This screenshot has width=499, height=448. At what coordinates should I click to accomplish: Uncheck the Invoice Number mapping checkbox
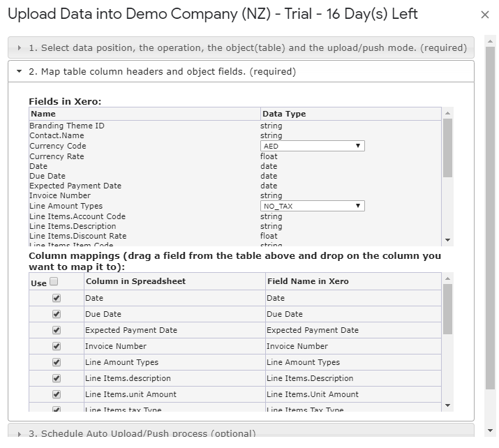click(57, 346)
